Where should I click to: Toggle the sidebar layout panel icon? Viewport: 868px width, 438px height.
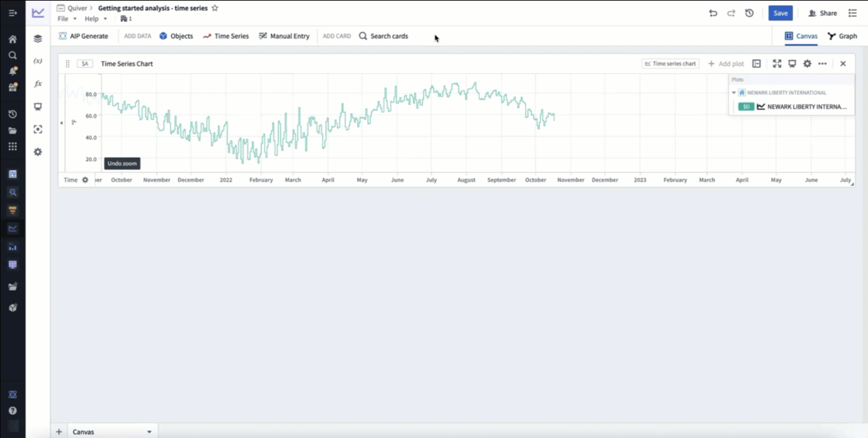[757, 64]
